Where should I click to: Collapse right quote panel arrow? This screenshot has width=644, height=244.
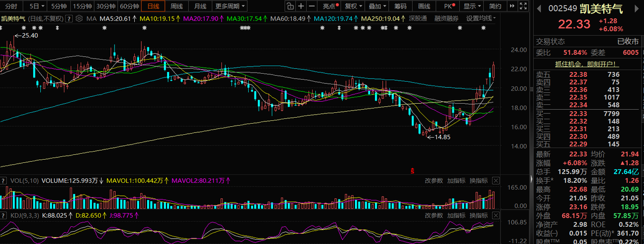pos(531,180)
